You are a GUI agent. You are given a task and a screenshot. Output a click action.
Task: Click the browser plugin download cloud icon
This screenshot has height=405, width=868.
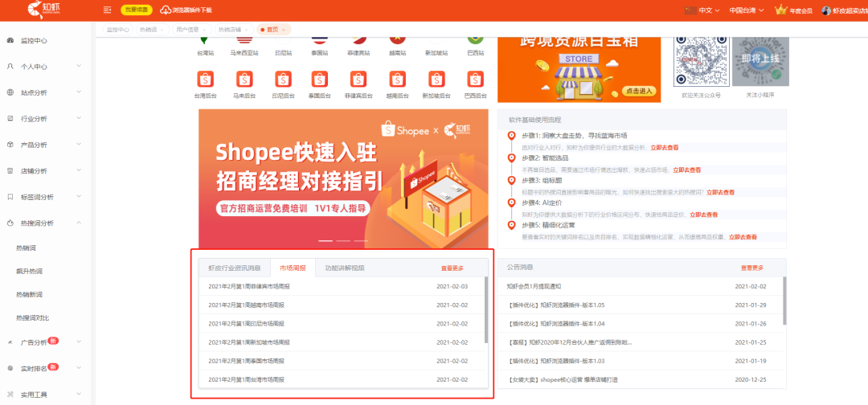[166, 10]
